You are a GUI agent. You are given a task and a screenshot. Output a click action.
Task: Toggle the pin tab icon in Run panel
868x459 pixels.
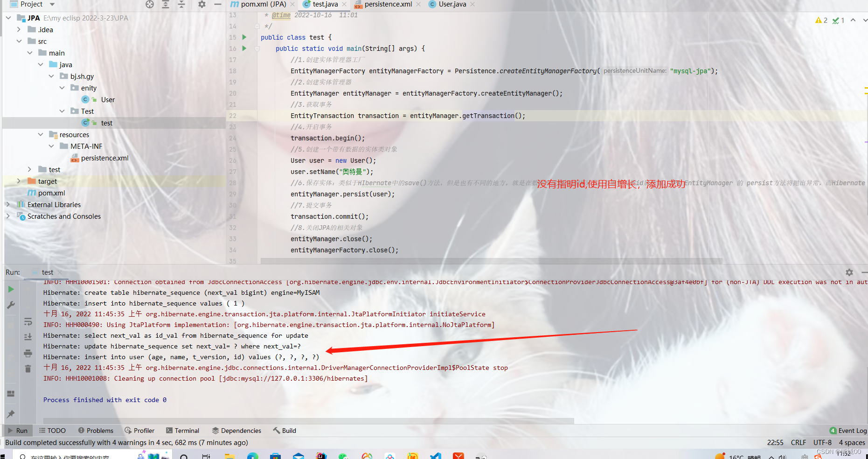coord(11,414)
